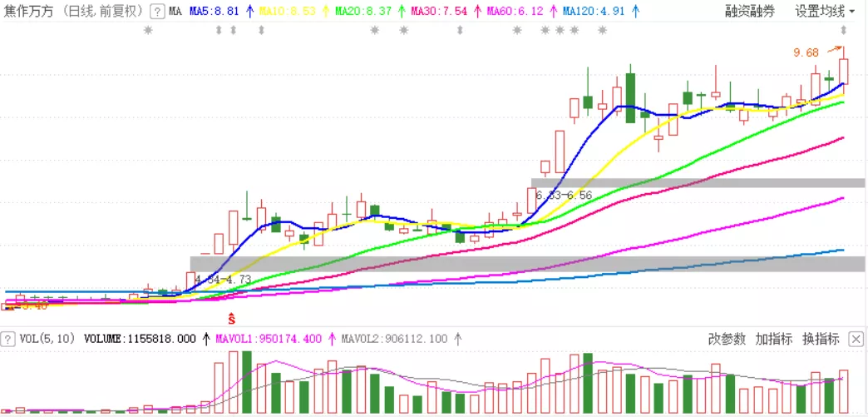The image size is (868, 417).
Task: Open the MA help question-mark icon
Action: coord(157,11)
